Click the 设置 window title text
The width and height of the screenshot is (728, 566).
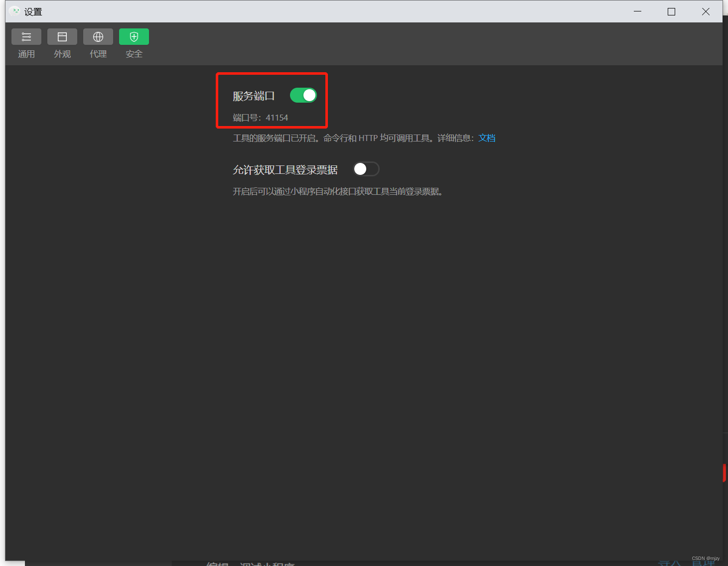33,11
